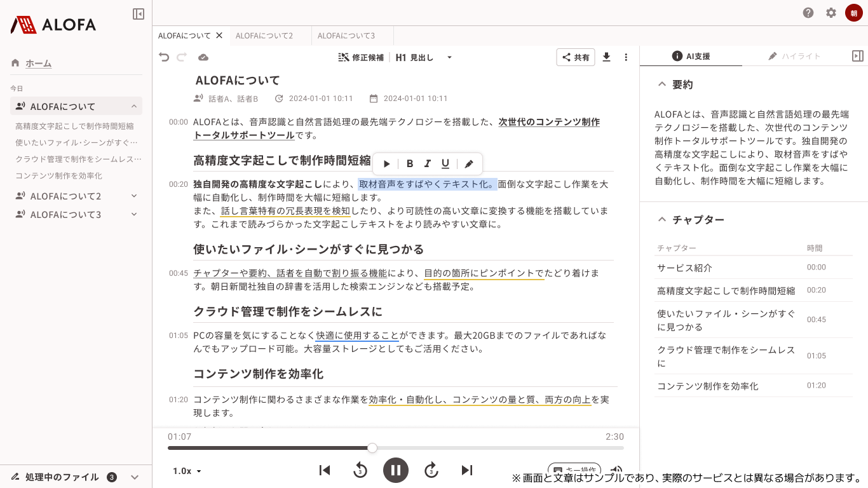The image size is (868, 488).
Task: Toggle bold on selected text
Action: point(410,164)
